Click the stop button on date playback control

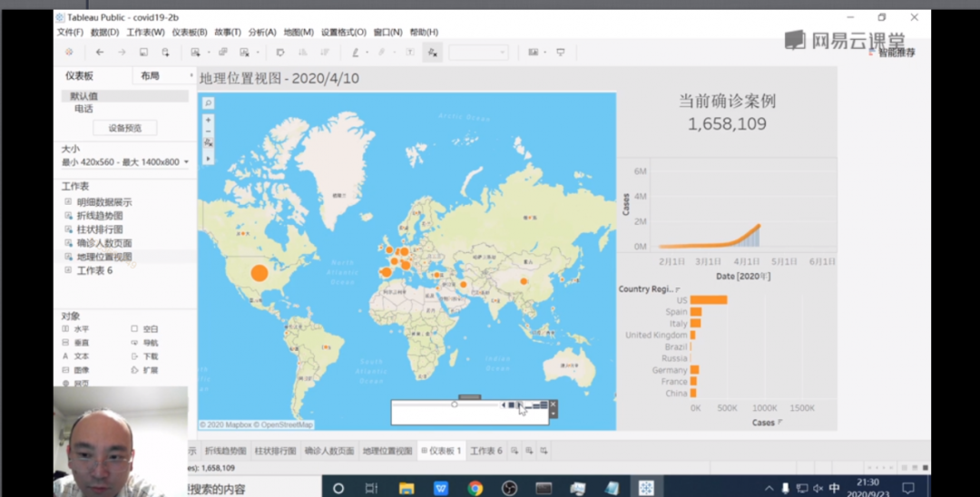click(x=511, y=404)
